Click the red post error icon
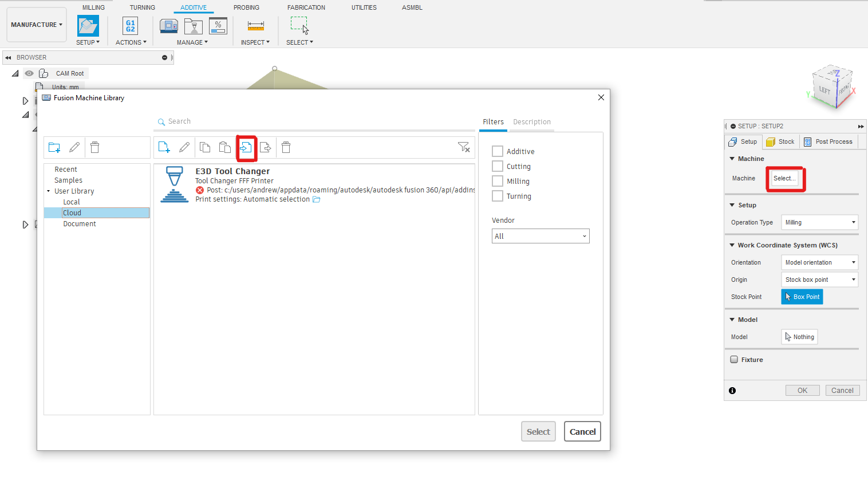The image size is (868, 488). (x=200, y=190)
